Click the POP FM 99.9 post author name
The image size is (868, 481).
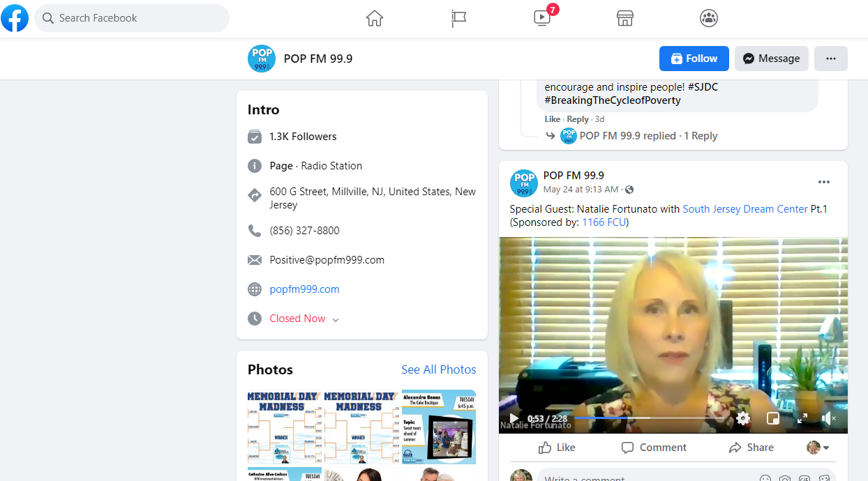[574, 176]
